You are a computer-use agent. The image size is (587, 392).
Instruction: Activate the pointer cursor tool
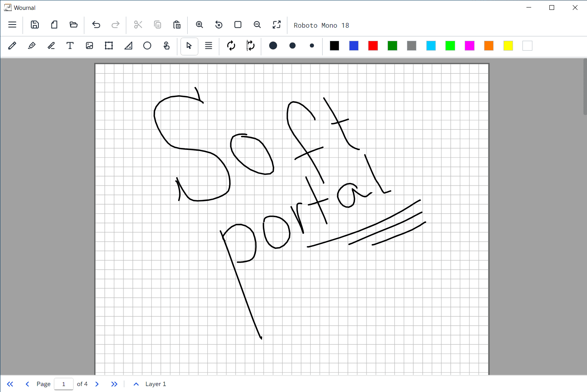pyautogui.click(x=189, y=46)
